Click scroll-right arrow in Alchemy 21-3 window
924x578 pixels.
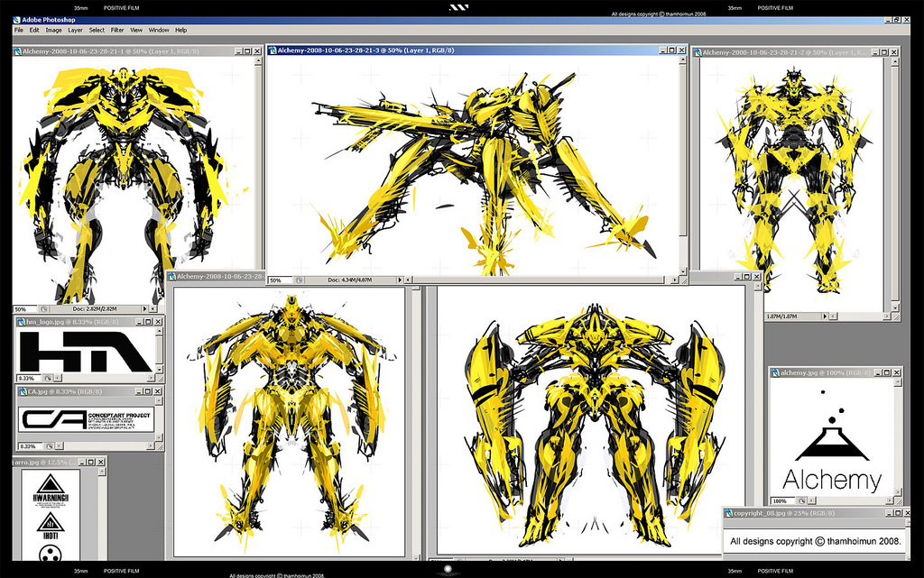coord(675,280)
